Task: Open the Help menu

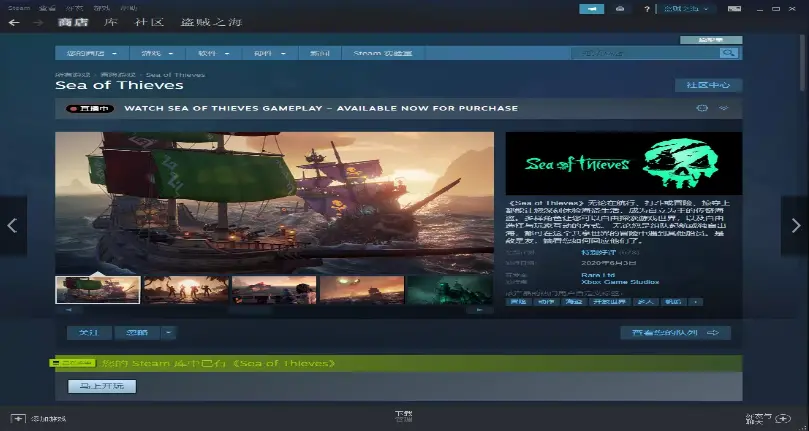Action: pos(128,8)
